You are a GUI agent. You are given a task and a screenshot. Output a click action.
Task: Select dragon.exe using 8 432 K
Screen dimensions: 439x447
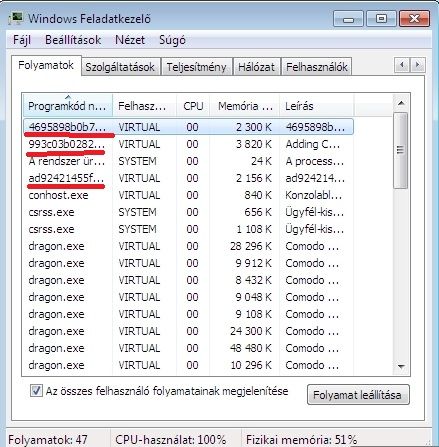click(x=188, y=280)
